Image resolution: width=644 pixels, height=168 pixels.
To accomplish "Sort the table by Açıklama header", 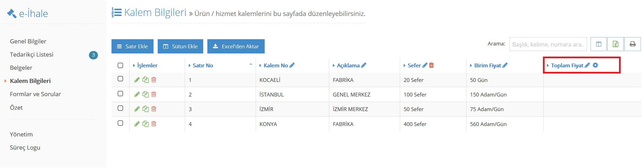I will pyautogui.click(x=348, y=65).
